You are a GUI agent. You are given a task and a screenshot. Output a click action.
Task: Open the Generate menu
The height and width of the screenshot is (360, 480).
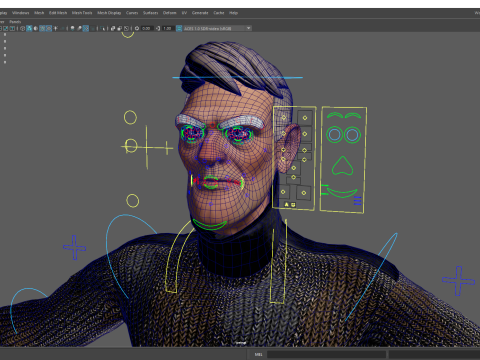point(200,13)
